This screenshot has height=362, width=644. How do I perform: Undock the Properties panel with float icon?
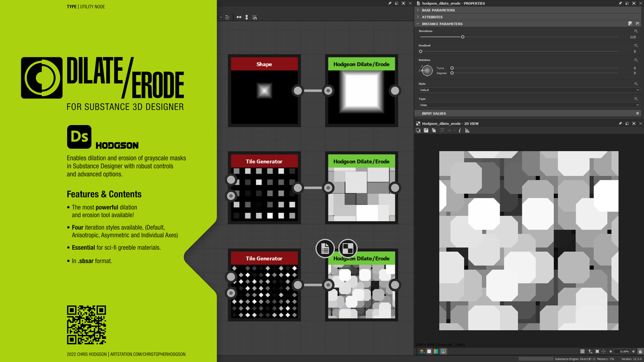tap(627, 3)
